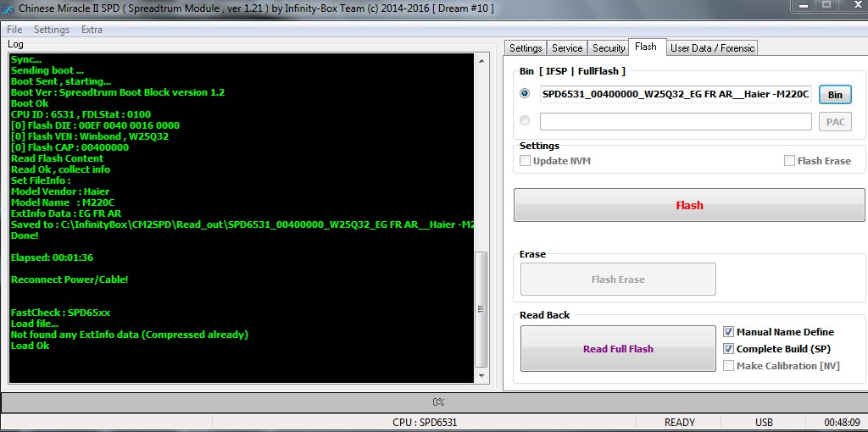
Task: Switch to the Security tab
Action: [x=609, y=48]
